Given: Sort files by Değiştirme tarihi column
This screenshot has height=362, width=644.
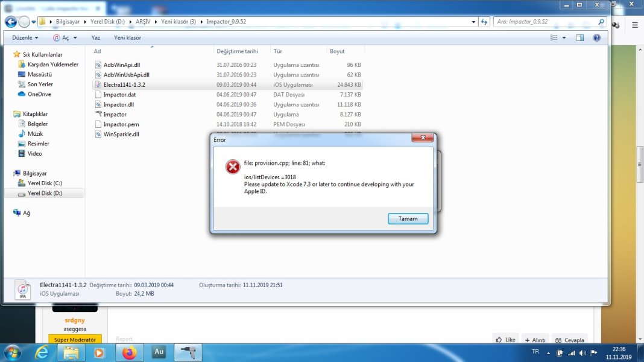Looking at the screenshot, I should click(x=237, y=51).
